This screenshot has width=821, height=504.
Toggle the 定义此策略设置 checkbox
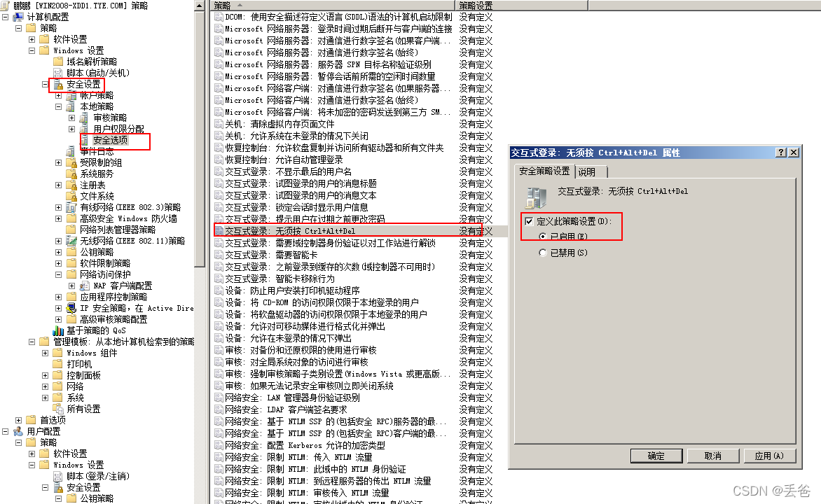click(529, 221)
